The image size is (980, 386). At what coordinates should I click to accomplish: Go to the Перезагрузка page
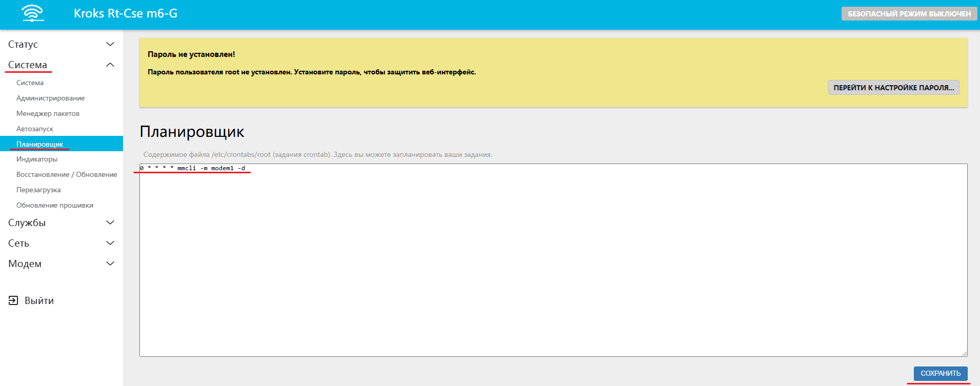click(38, 190)
